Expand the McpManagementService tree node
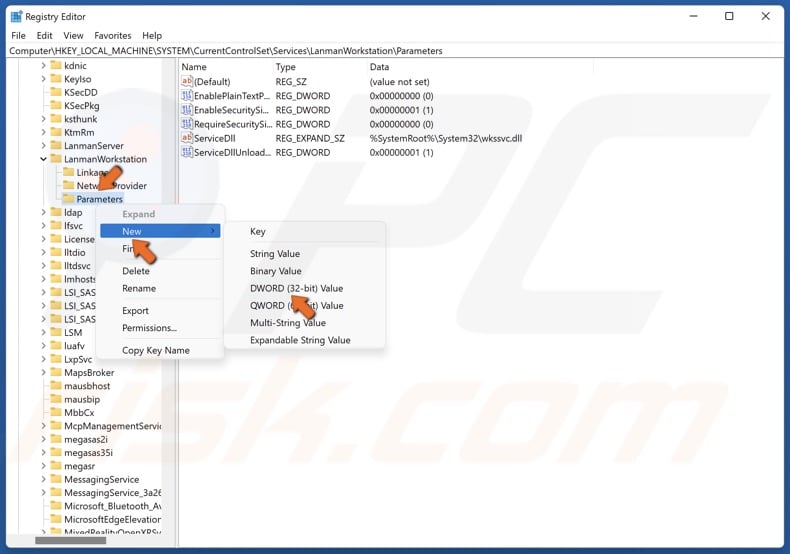Screen dimensions: 790x554 click(x=43, y=426)
